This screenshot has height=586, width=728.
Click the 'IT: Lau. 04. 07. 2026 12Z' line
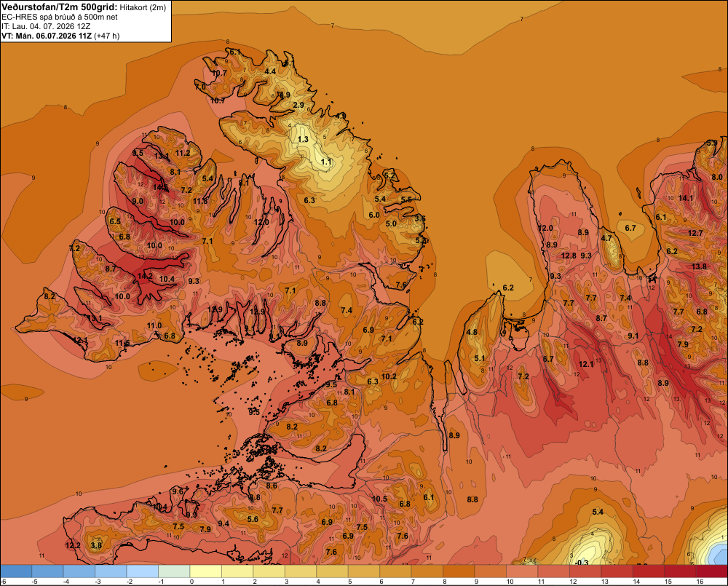click(46, 26)
